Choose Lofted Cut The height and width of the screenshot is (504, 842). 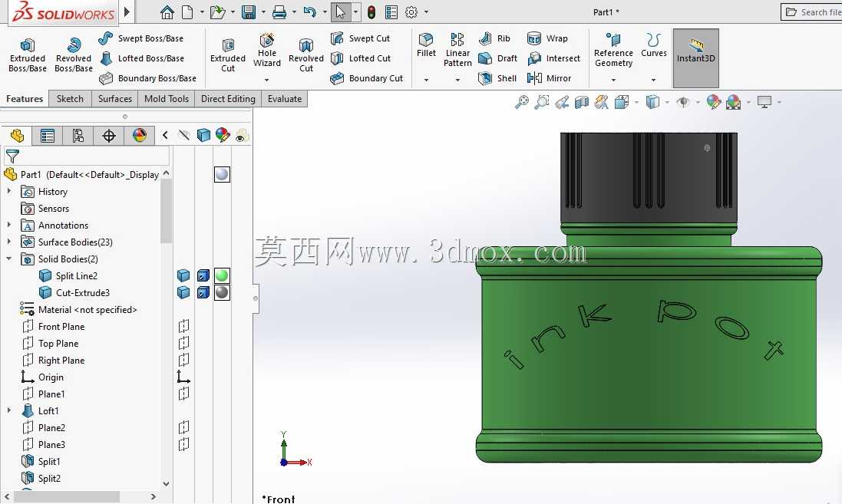[360, 58]
